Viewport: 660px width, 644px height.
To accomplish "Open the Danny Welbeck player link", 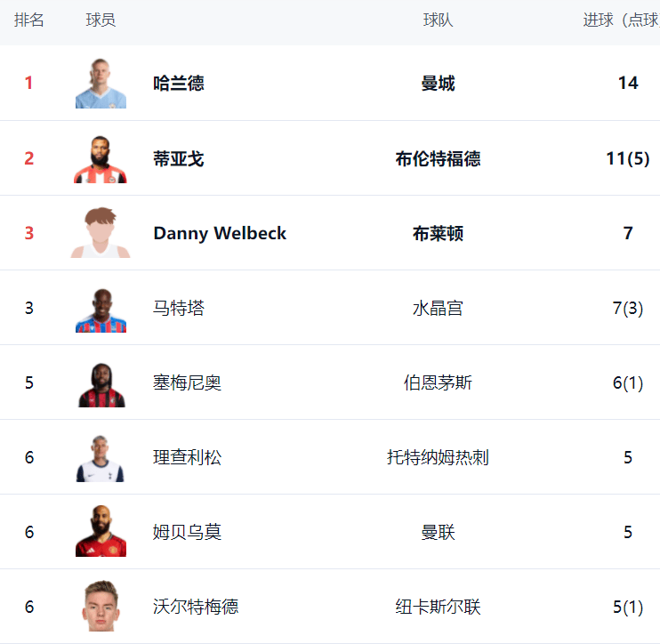I will pos(220,234).
